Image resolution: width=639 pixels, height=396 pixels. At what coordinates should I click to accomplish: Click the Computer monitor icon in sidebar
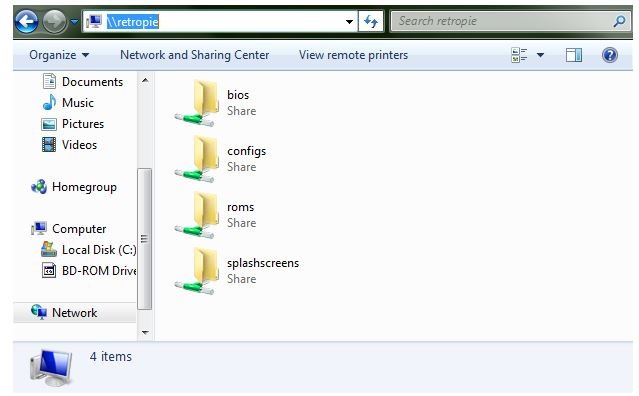click(x=39, y=229)
